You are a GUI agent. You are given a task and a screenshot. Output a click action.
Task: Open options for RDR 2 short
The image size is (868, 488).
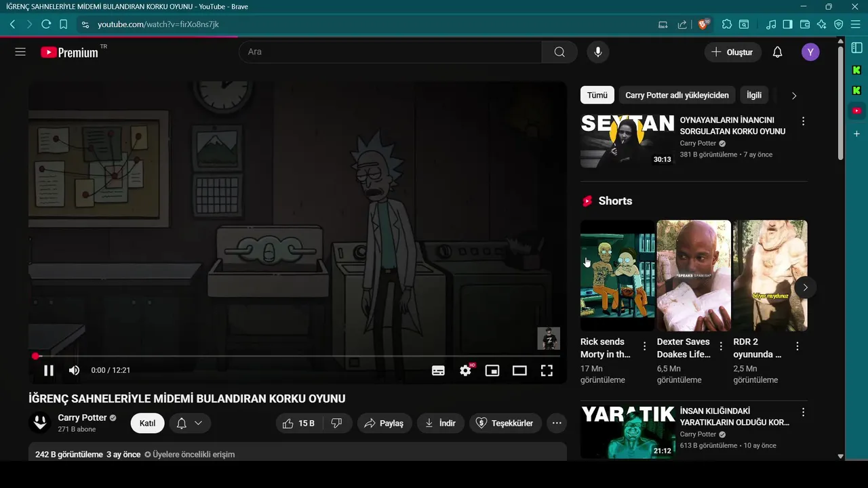(x=797, y=346)
